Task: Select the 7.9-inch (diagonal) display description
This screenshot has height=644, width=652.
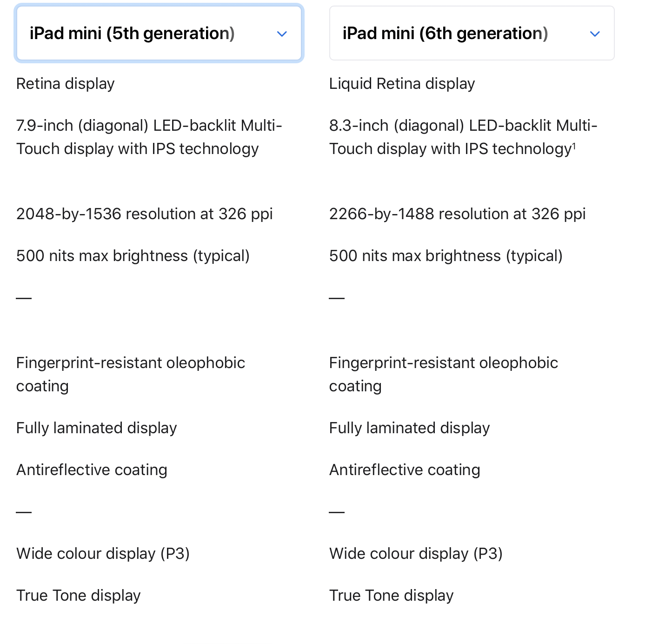Action: coord(149,137)
